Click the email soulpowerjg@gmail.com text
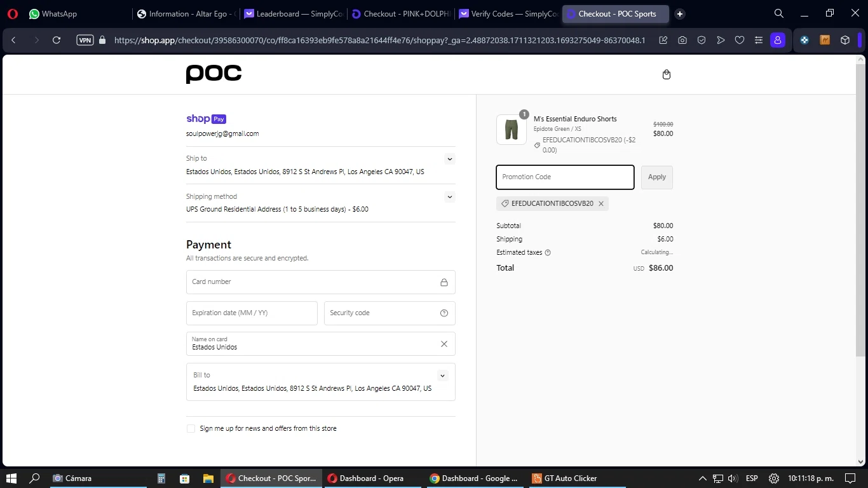The width and height of the screenshot is (868, 488). (x=222, y=134)
